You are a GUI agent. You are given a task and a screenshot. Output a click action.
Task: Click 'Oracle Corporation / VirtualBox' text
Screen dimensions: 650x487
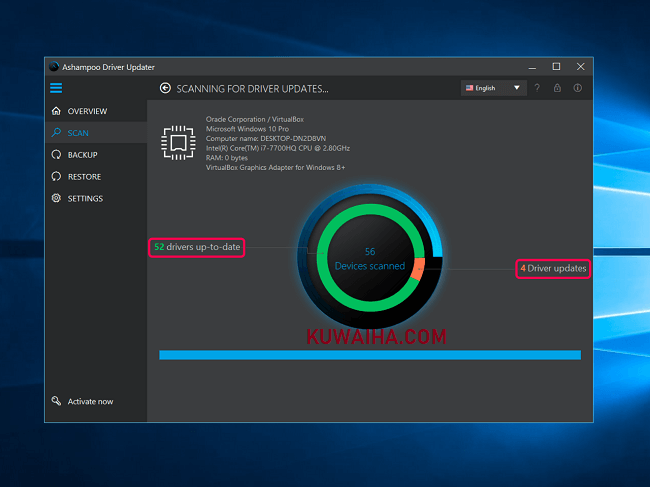[255, 119]
